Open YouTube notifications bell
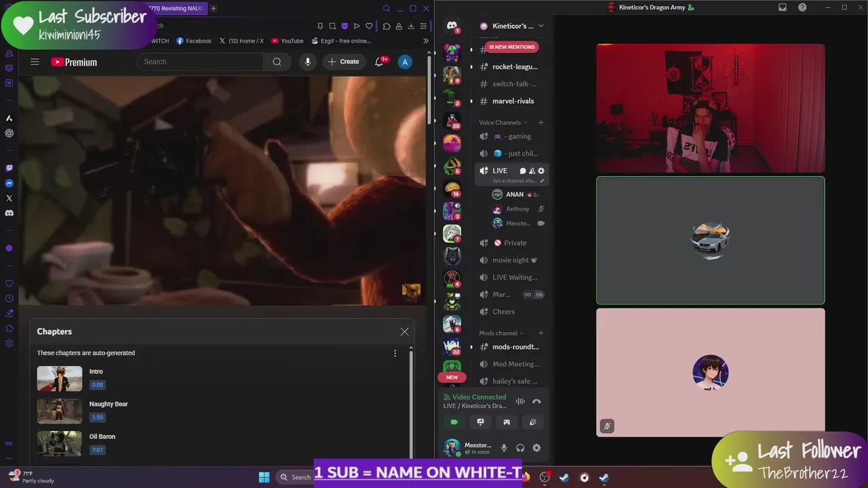This screenshot has height=488, width=868. click(x=379, y=62)
